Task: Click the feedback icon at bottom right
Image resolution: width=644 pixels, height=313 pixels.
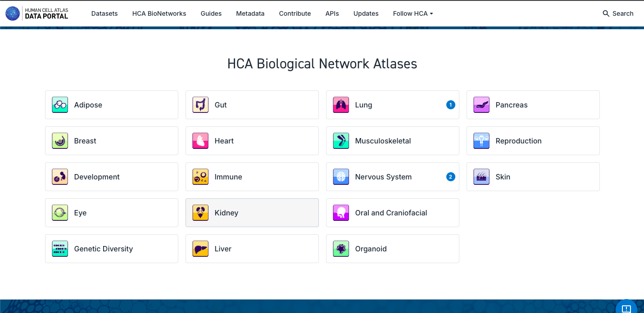Action: coord(626,309)
